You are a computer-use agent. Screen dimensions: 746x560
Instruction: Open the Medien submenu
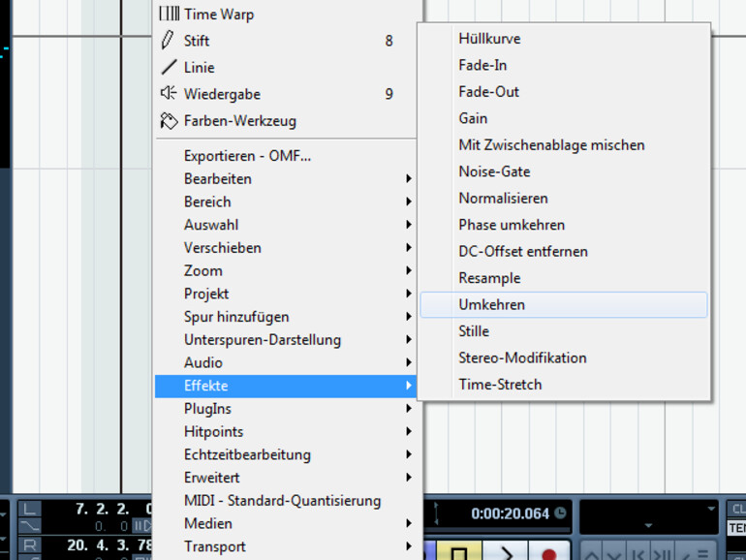coord(286,523)
